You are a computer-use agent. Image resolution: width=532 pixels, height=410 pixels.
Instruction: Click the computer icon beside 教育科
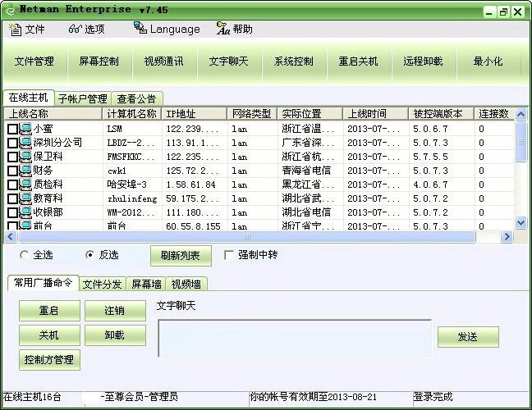pos(25,198)
